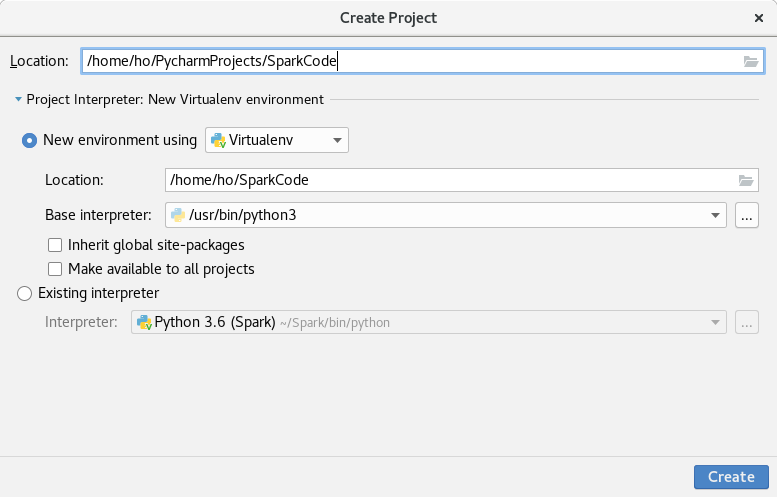Click Virtualenv Python icon in environment dropdown
Screen dimensions: 777x497
[218, 140]
